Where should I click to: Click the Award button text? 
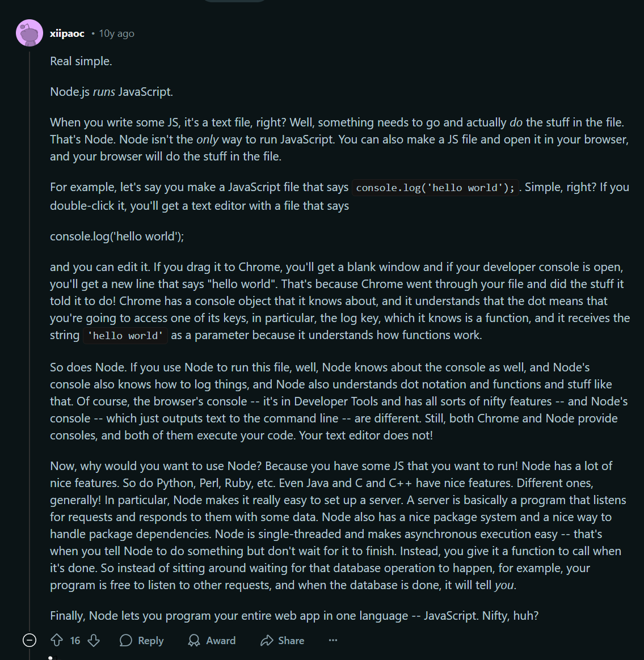click(x=221, y=641)
